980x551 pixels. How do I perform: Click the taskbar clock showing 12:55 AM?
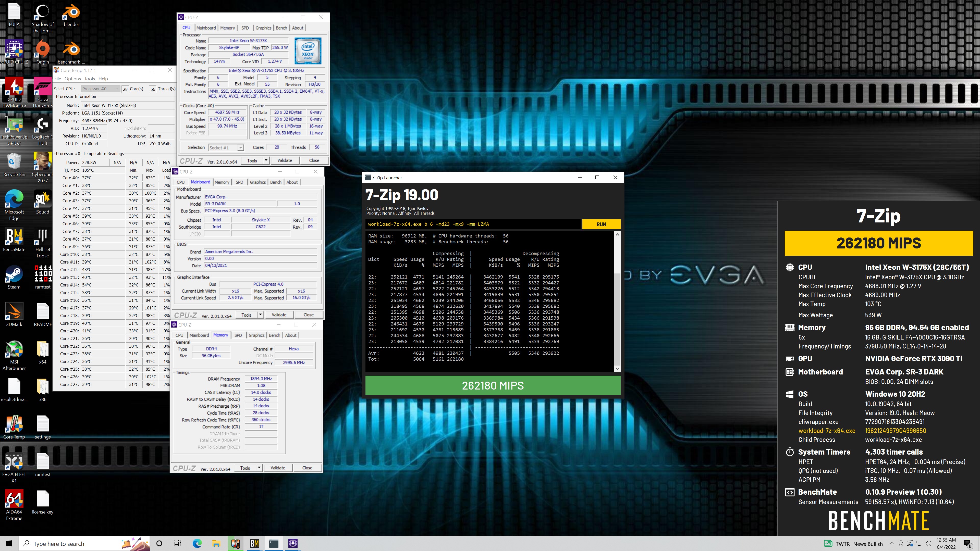point(946,543)
